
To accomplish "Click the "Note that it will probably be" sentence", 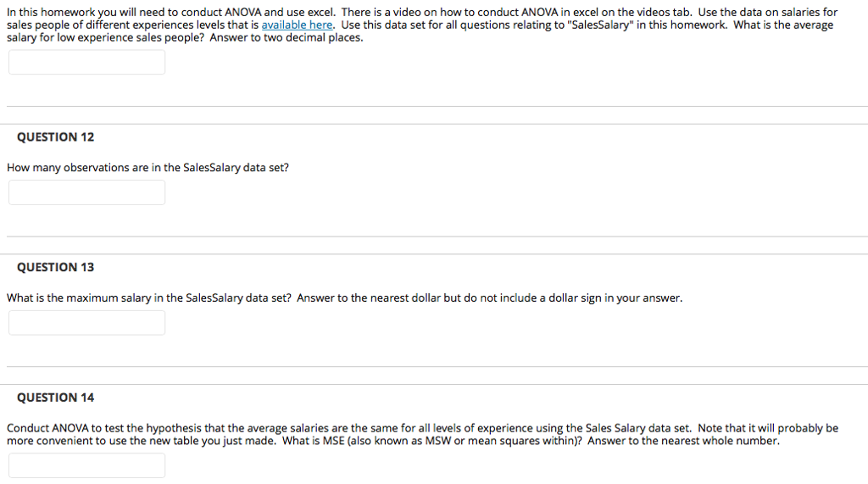I will click(x=768, y=428).
